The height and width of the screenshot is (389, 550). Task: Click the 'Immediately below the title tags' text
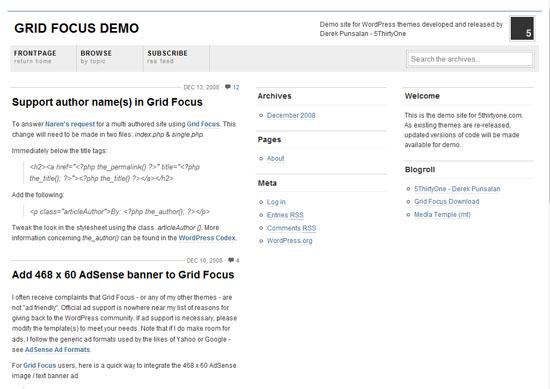pyautogui.click(x=59, y=151)
